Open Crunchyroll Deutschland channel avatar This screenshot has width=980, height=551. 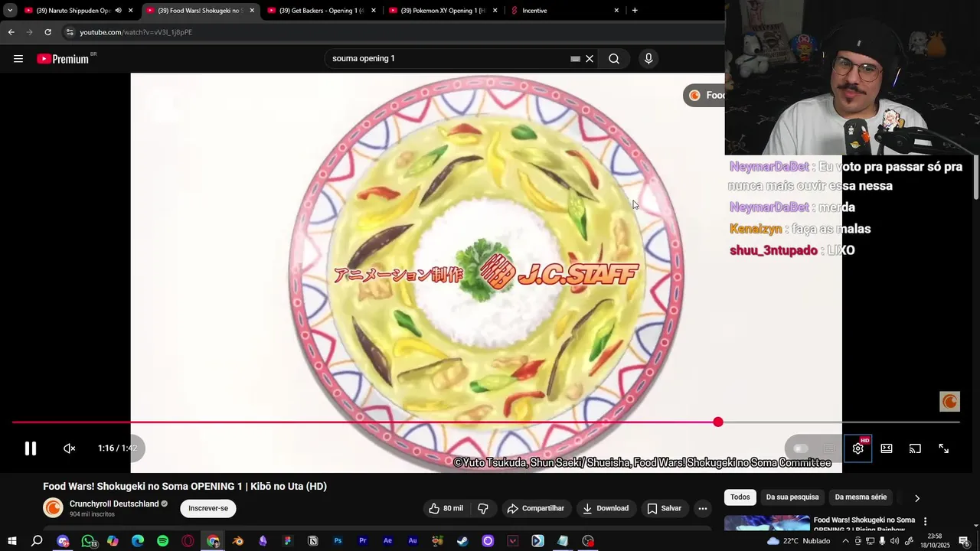pos(53,508)
